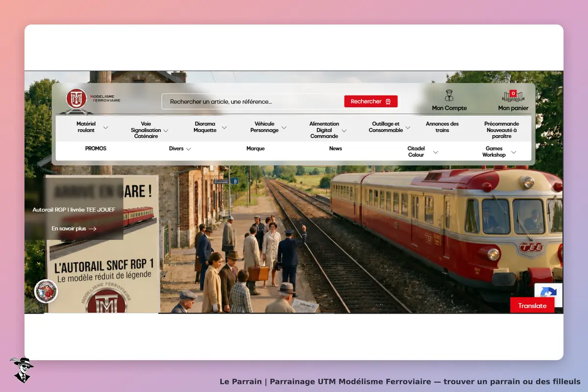588x392 pixels.
Task: Click the Rechercher search button
Action: 371,101
